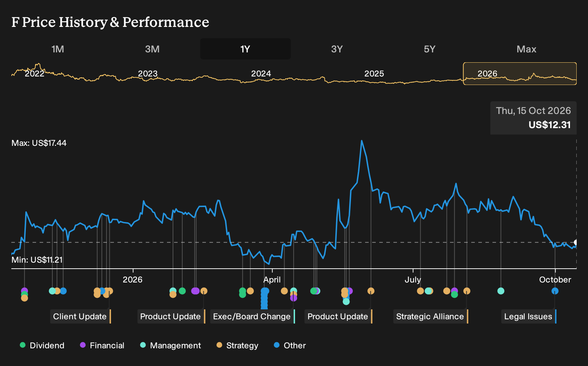This screenshot has width=588, height=366.
Task: Open the Product Update label after Exec/Board Change
Action: (339, 316)
